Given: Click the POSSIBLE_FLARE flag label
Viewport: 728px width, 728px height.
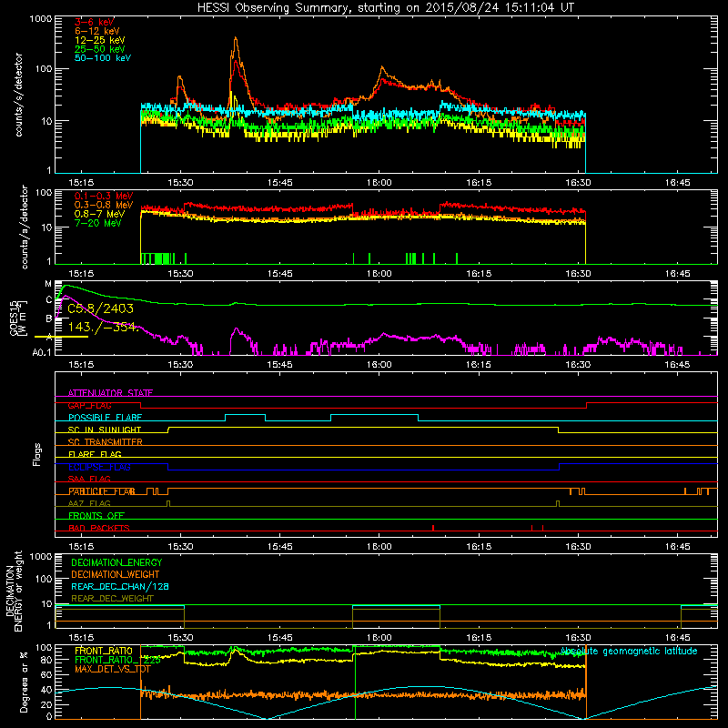Looking at the screenshot, I should tap(106, 418).
